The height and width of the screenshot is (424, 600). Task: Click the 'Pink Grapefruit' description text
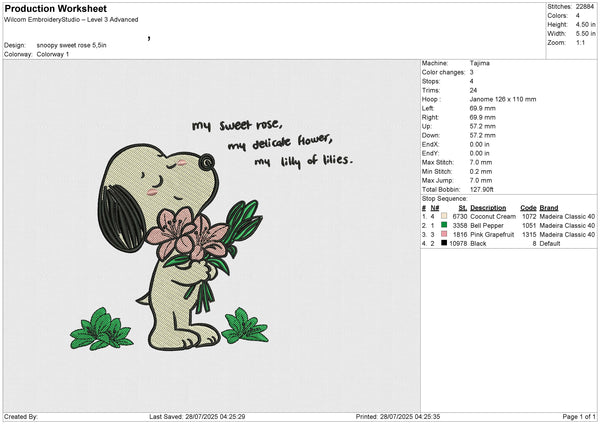pos(492,234)
